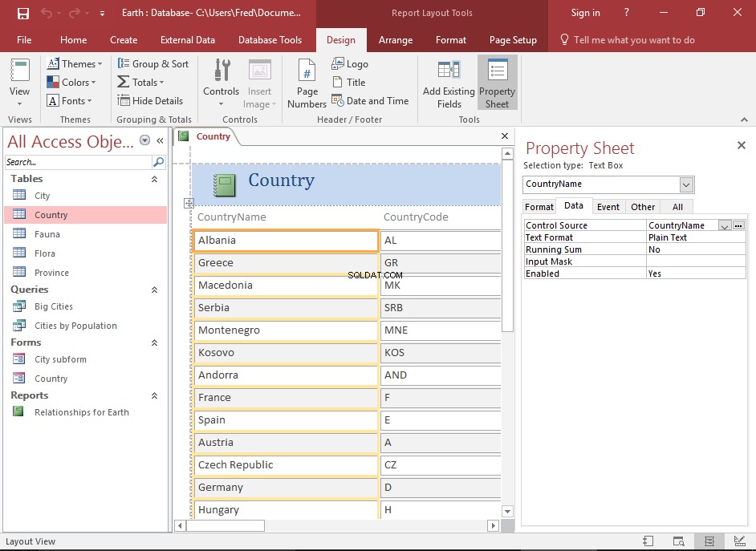Open the Database Tools tab
Screen dimensions: 756x551
click(x=270, y=40)
